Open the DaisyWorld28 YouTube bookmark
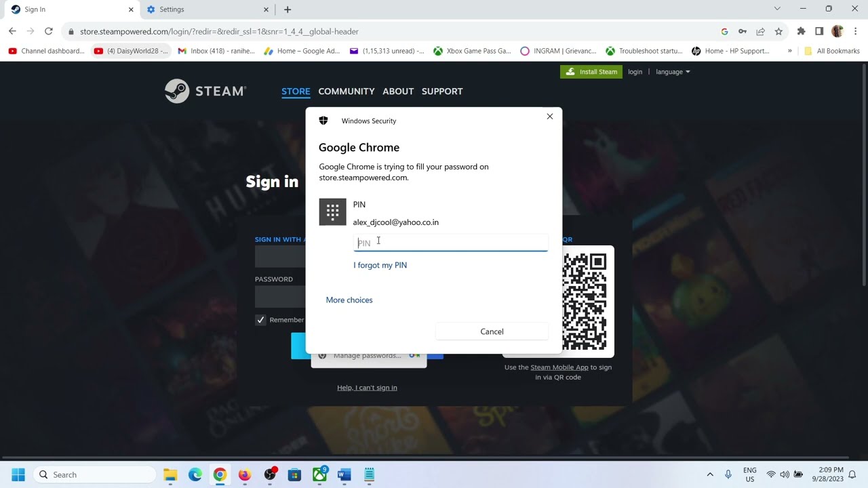Viewport: 868px width, 488px height. pyautogui.click(x=132, y=51)
